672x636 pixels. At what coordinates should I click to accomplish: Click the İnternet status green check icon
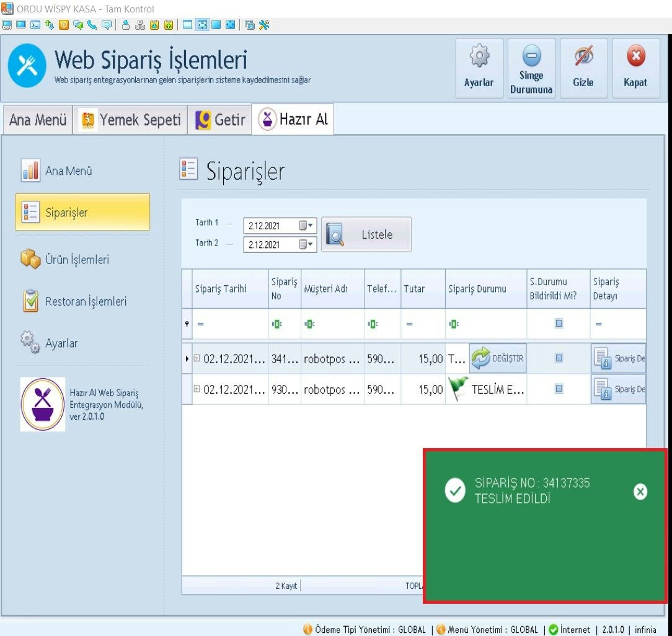[x=554, y=630]
